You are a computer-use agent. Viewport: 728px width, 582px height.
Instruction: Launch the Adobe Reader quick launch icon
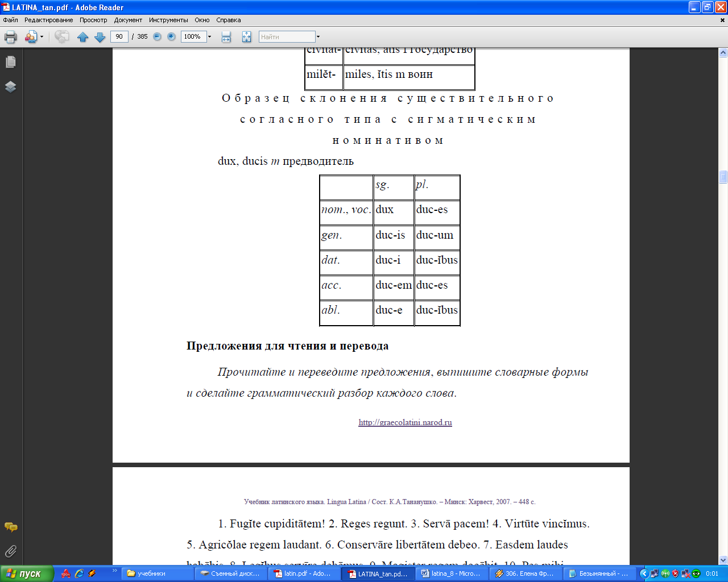(x=66, y=573)
